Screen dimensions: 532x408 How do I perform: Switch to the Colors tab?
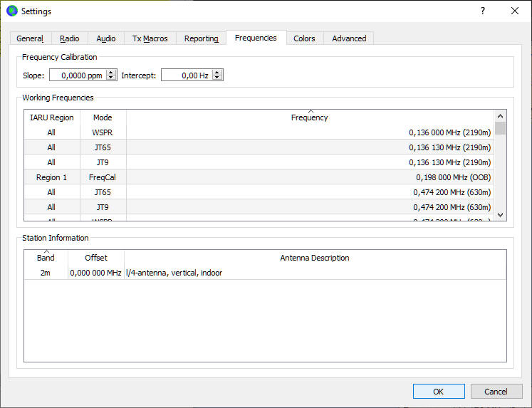tap(304, 38)
